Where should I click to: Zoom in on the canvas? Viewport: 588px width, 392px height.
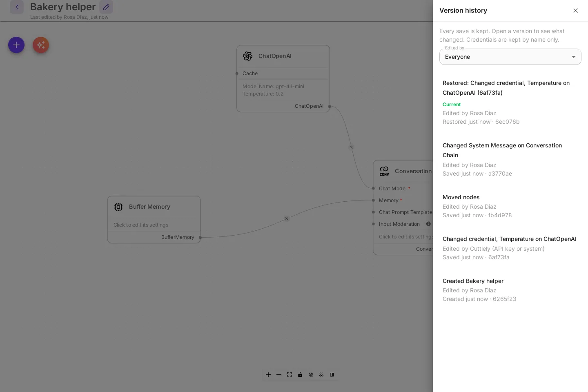coord(268,374)
